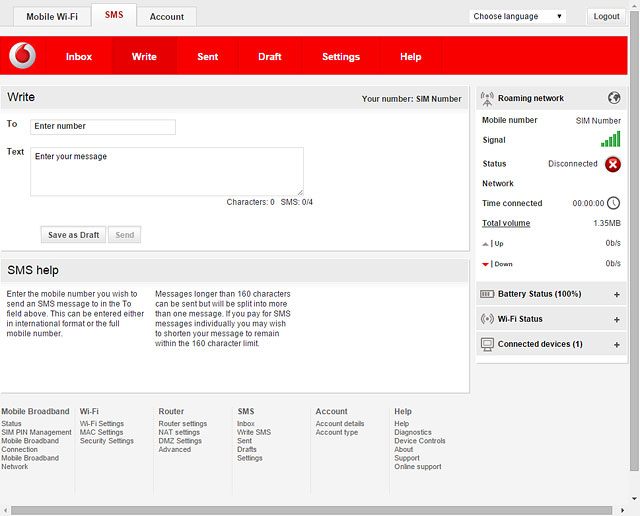This screenshot has height=516, width=640.
Task: Click the red Disconnected status icon
Action: pos(612,164)
